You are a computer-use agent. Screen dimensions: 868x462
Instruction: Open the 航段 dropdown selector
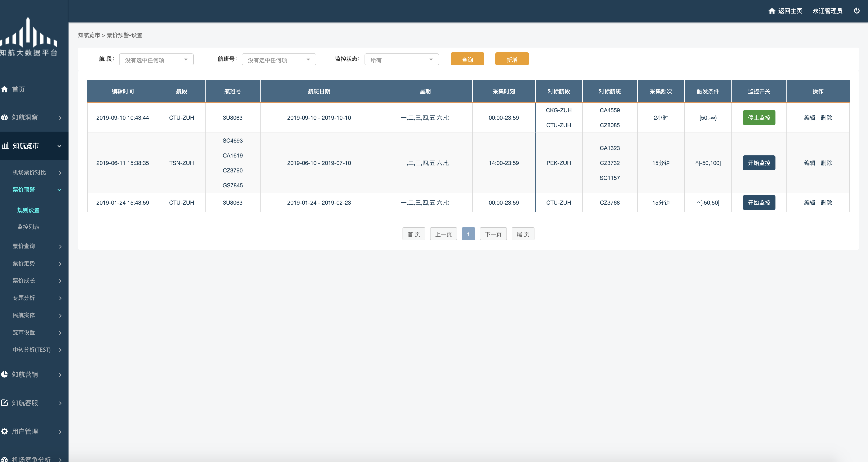click(x=156, y=60)
